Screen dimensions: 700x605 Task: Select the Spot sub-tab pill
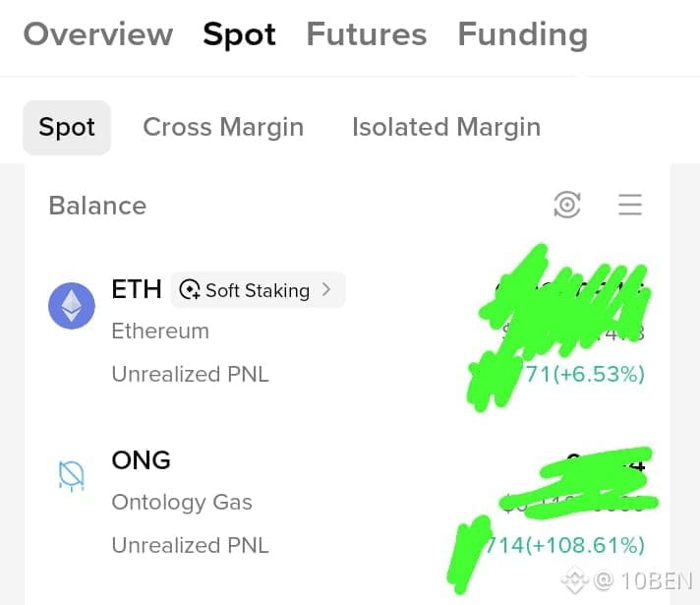point(67,127)
